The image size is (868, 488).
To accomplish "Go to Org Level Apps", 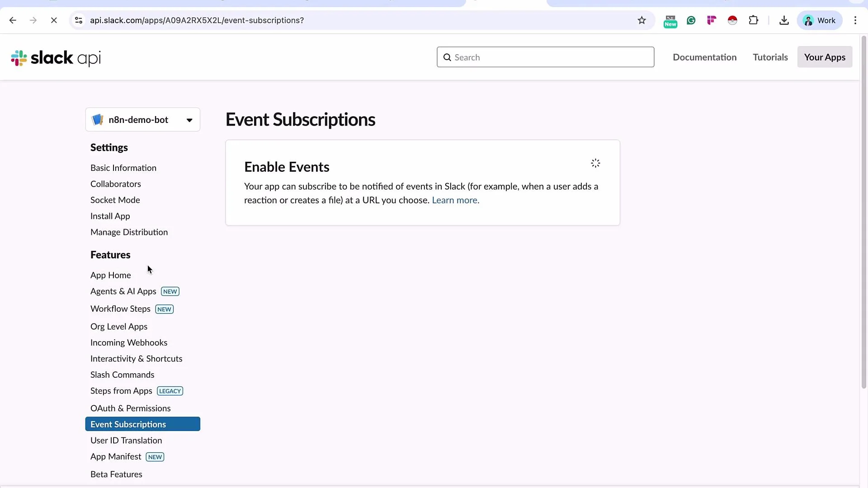I will [119, 327].
